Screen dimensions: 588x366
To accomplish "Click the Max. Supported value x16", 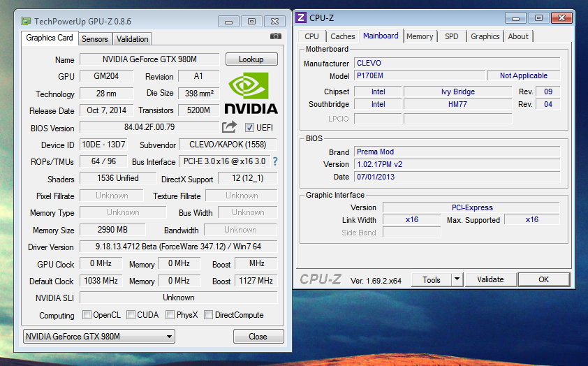I will coord(532,220).
